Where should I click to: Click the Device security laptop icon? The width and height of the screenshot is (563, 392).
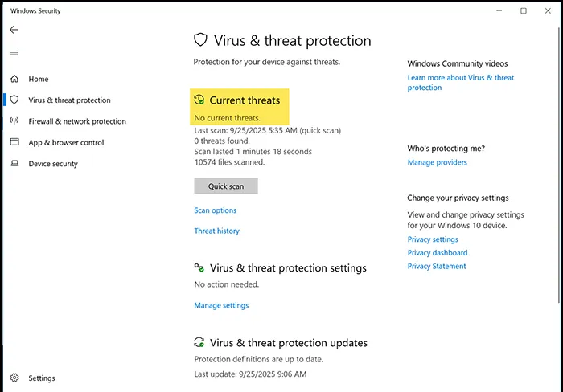tap(14, 164)
